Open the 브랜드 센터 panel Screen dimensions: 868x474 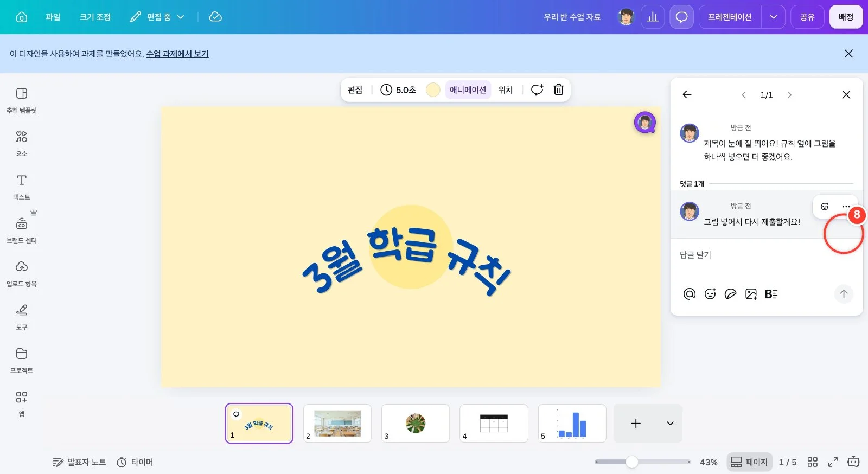pos(22,230)
